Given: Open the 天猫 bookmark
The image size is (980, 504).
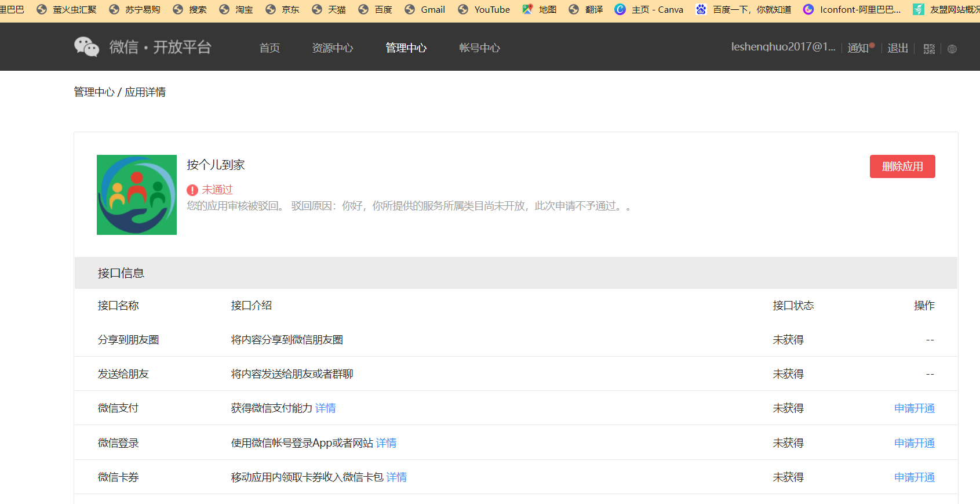Looking at the screenshot, I should point(329,9).
